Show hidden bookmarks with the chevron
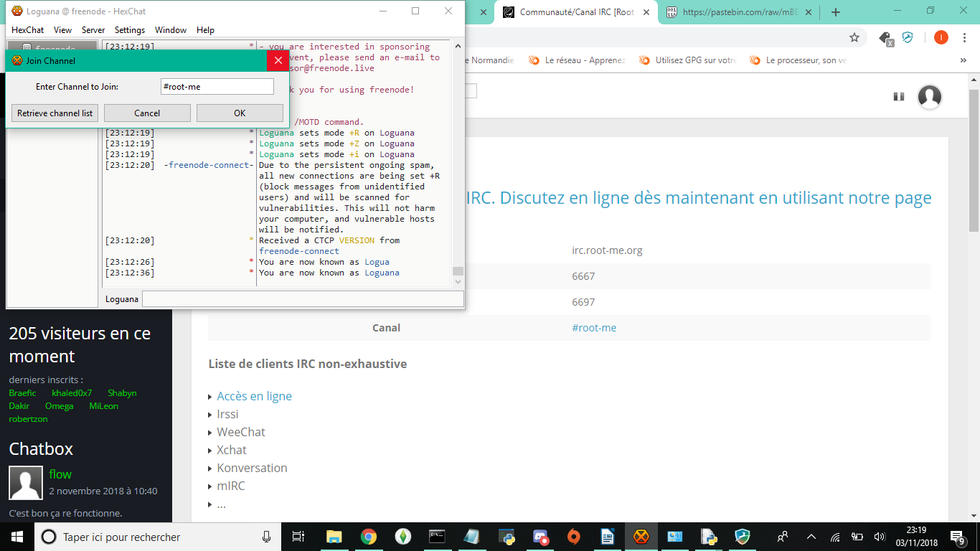The height and width of the screenshot is (551, 980). coord(963,60)
